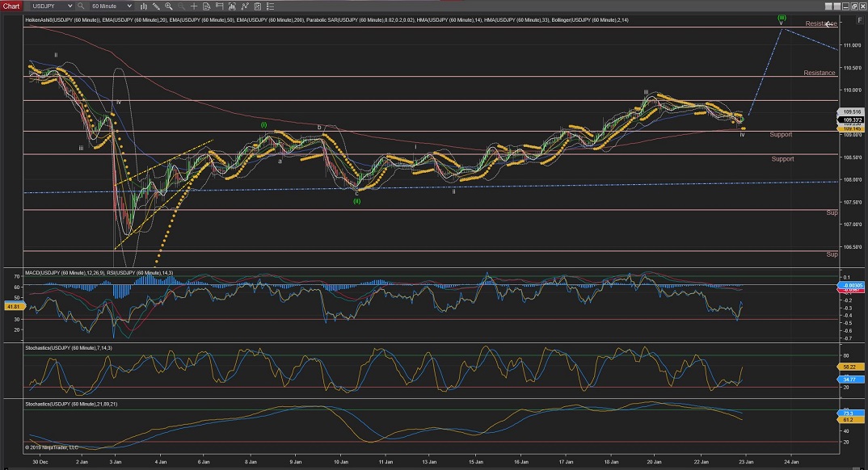This screenshot has height=470, width=868.
Task: Click the Support label near 109.00
Action: 781,134
